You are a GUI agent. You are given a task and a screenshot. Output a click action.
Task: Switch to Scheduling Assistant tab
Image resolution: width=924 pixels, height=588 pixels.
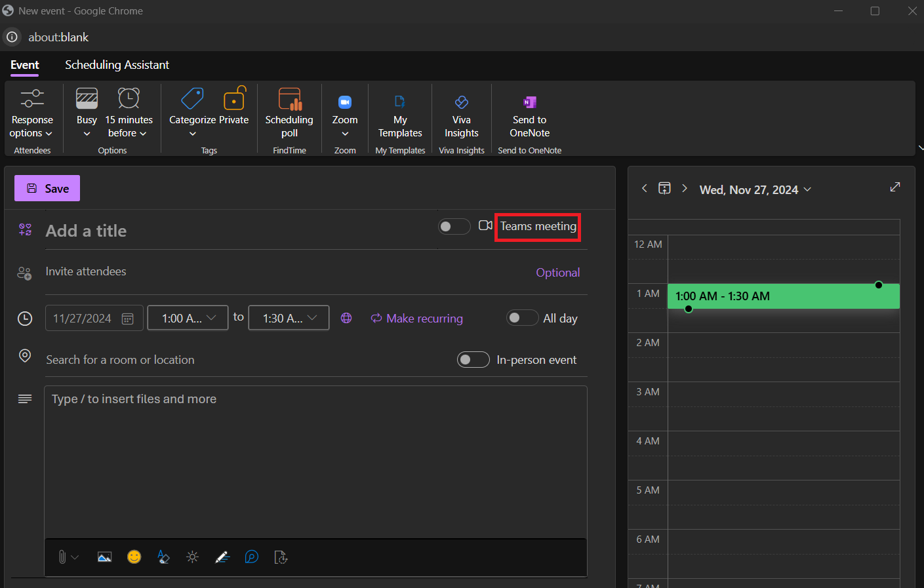[117, 65]
